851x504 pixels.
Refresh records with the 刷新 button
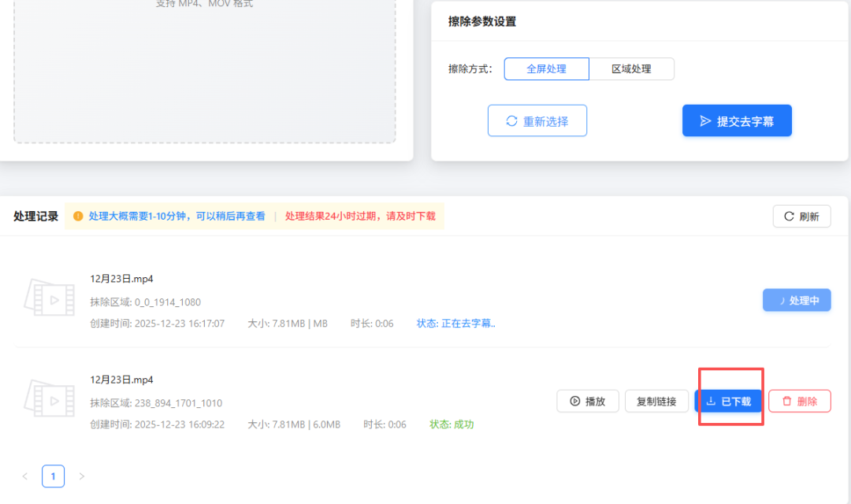[x=801, y=217]
